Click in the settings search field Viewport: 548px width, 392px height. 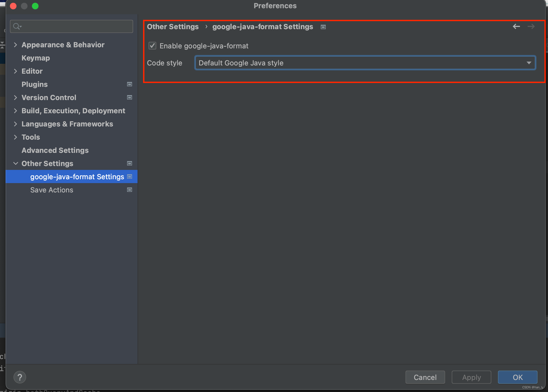coord(77,26)
